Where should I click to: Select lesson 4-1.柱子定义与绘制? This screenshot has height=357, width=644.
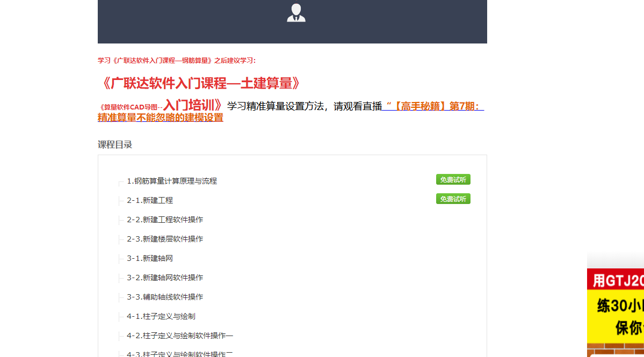pos(161,316)
